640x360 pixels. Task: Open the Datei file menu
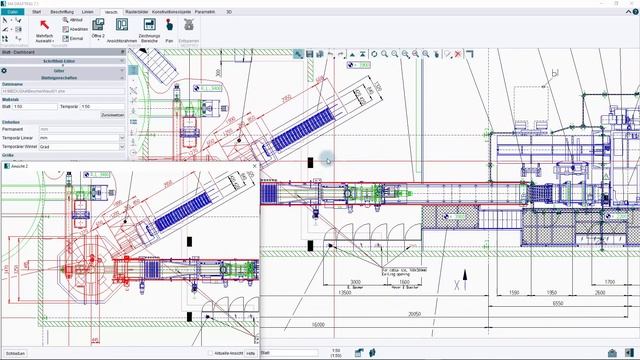tap(13, 12)
